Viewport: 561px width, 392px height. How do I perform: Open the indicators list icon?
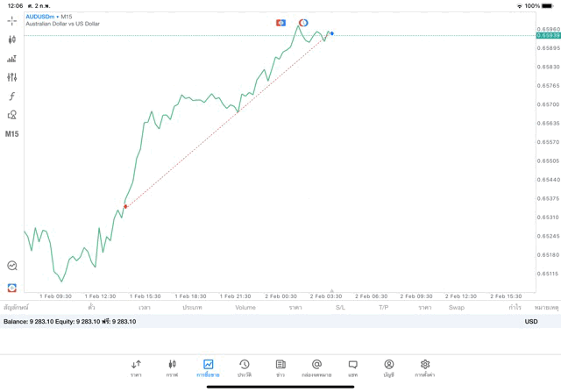click(11, 59)
